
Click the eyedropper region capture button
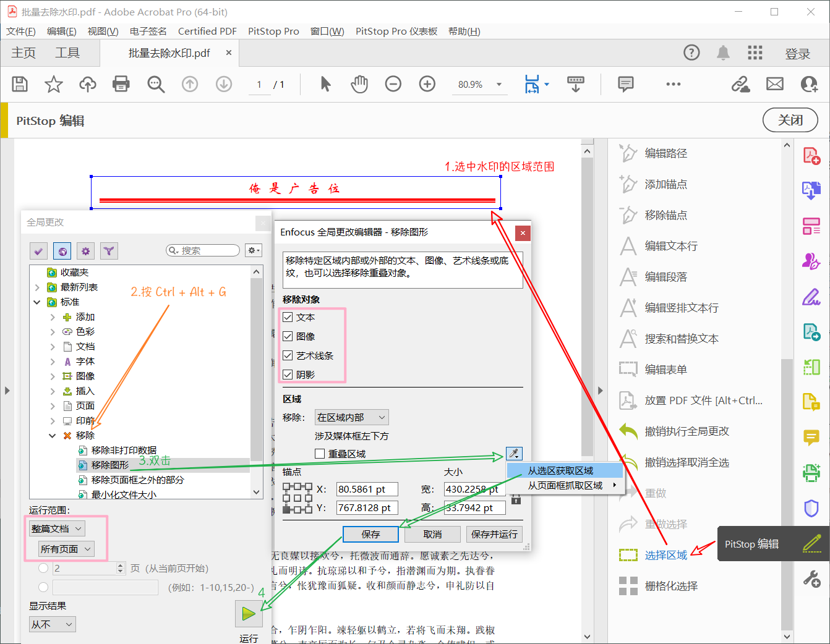pyautogui.click(x=514, y=454)
